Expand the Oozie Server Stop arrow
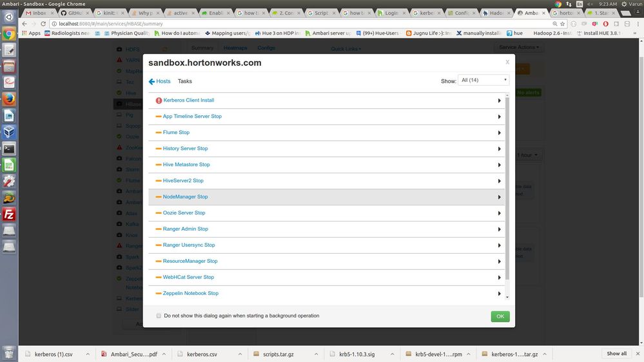Viewport: 644px width, 362px height. click(499, 213)
